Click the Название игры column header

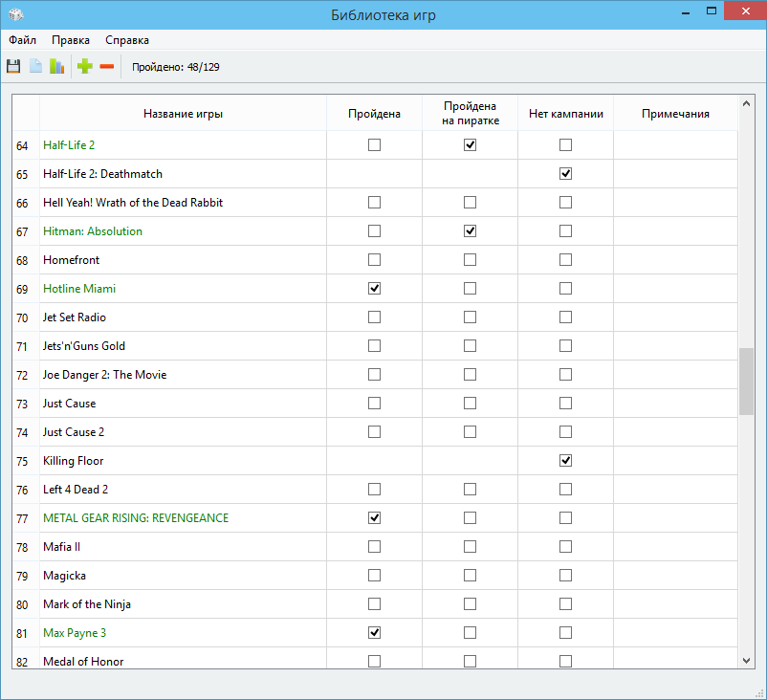(183, 114)
